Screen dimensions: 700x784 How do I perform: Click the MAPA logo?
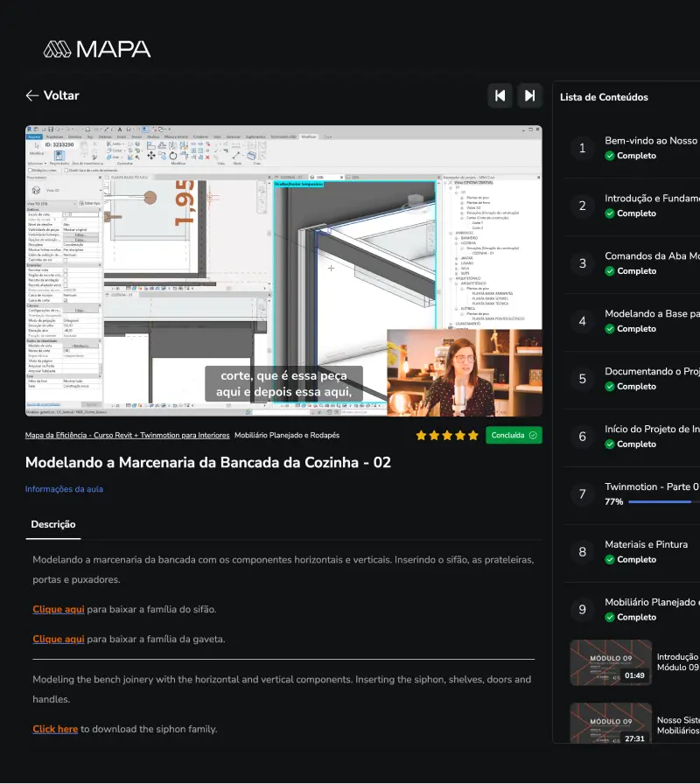(x=97, y=49)
